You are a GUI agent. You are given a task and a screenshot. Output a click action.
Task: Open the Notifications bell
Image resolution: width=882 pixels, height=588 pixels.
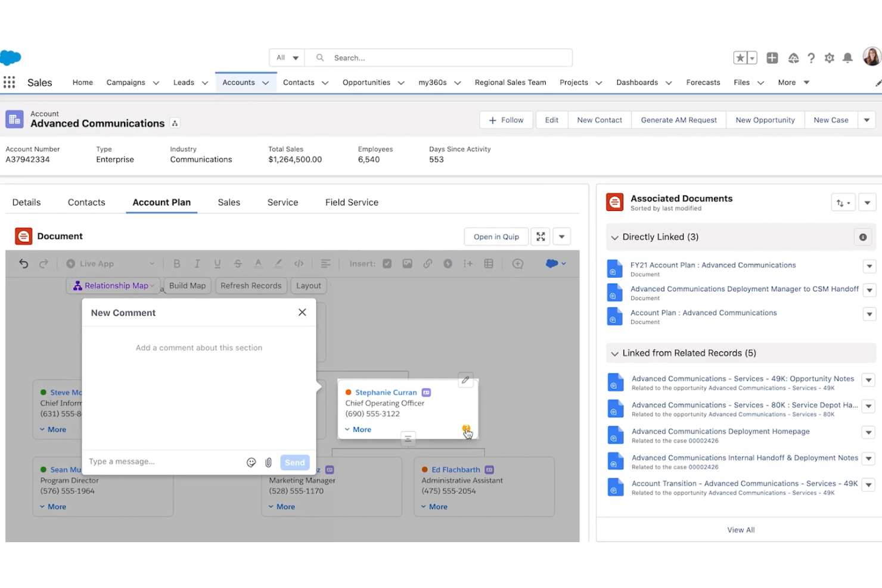pos(847,58)
